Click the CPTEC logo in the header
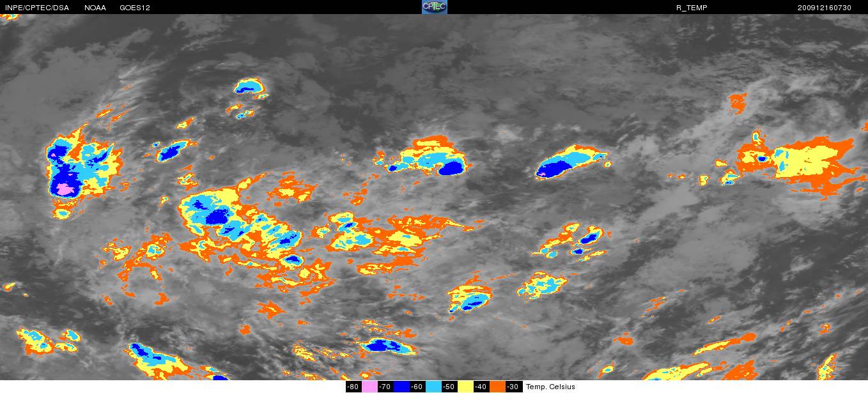This screenshot has height=393, width=868. tap(435, 7)
